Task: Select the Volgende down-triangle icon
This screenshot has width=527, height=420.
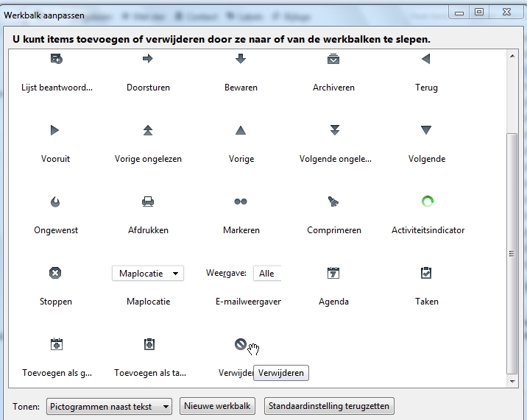Action: (x=426, y=130)
